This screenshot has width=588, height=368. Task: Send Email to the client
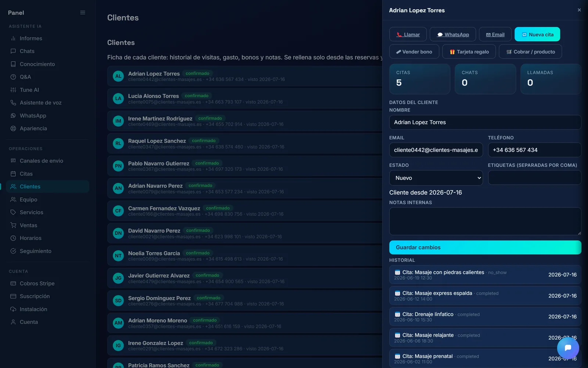pos(495,34)
